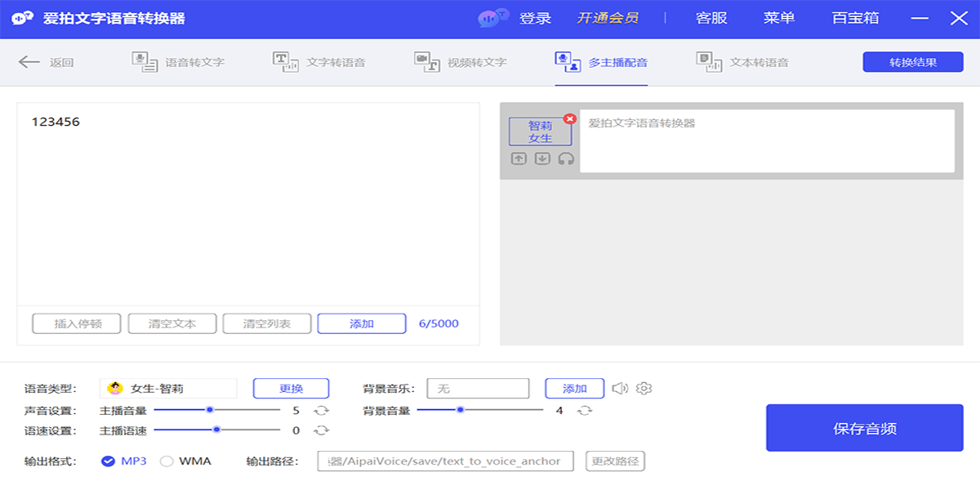Image resolution: width=980 pixels, height=490 pixels.
Task: Click the 背景音乐 field showing 无
Action: 478,388
